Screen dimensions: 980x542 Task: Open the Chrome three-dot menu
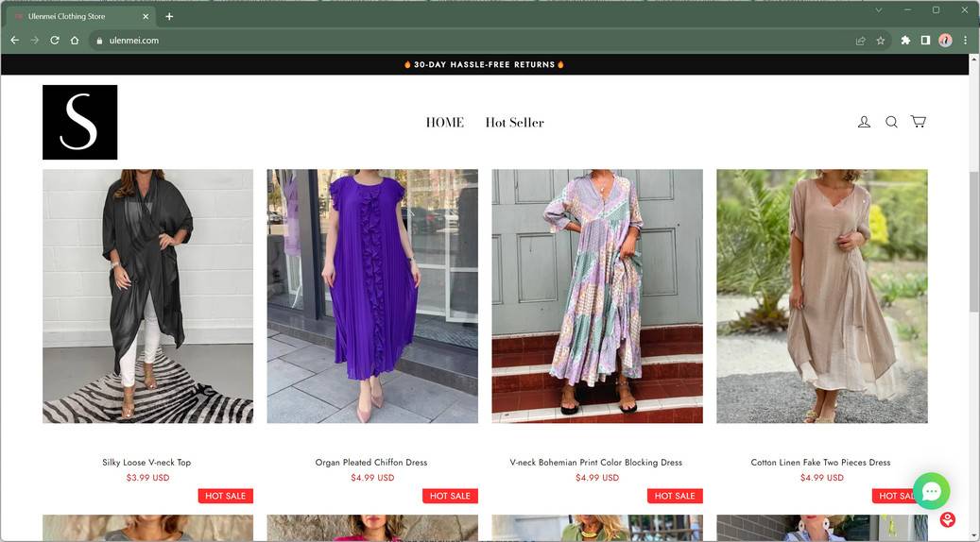pos(966,40)
